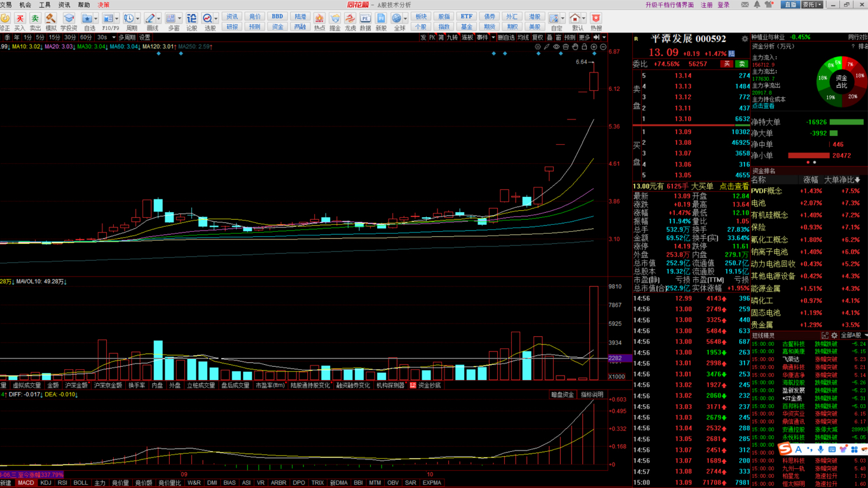Viewport: 868px width, 488px height.
Task: Expand the 自选 dropdown arrow
Action: click(96, 18)
